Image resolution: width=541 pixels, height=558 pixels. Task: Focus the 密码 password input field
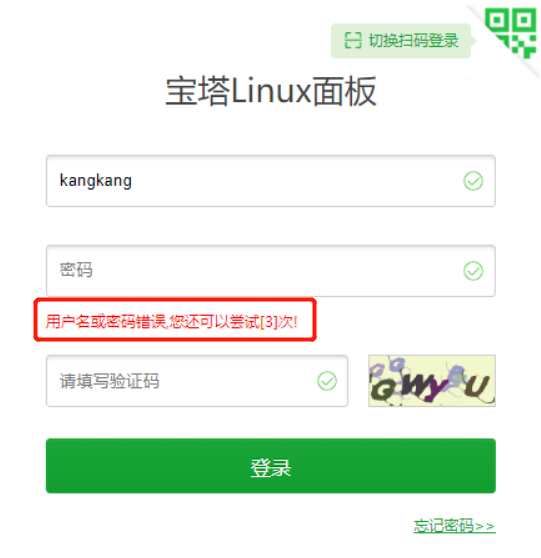tap(271, 271)
